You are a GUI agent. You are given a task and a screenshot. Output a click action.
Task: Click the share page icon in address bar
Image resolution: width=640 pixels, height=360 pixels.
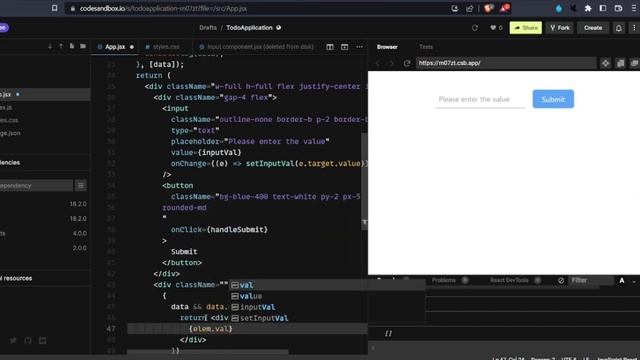point(469,8)
